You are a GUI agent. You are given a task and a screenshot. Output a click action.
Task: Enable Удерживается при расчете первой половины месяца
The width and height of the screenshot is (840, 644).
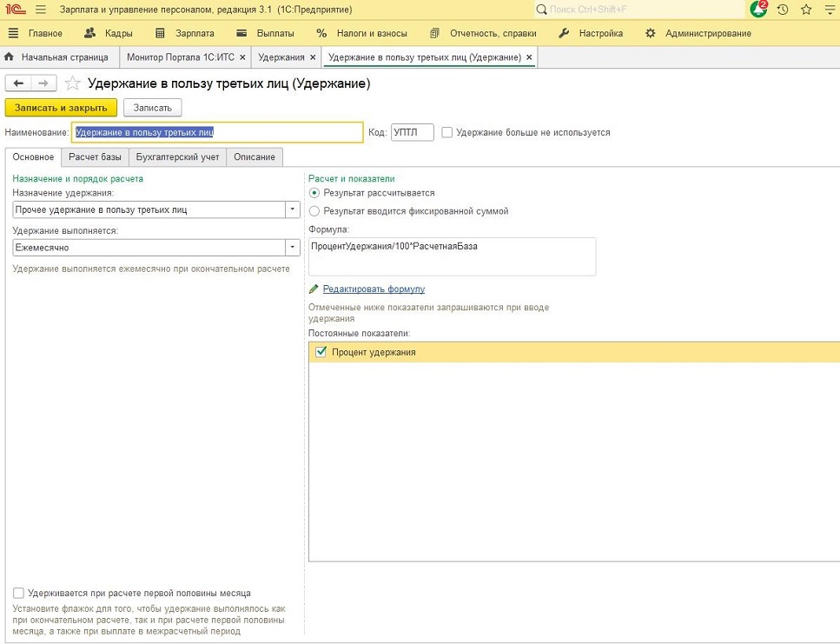[19, 593]
